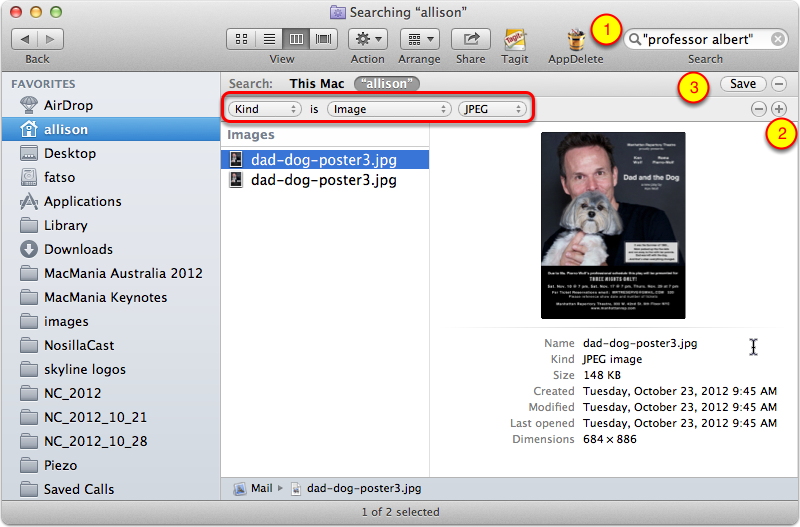800x527 pixels.
Task: Click the Save search button
Action: coord(743,84)
